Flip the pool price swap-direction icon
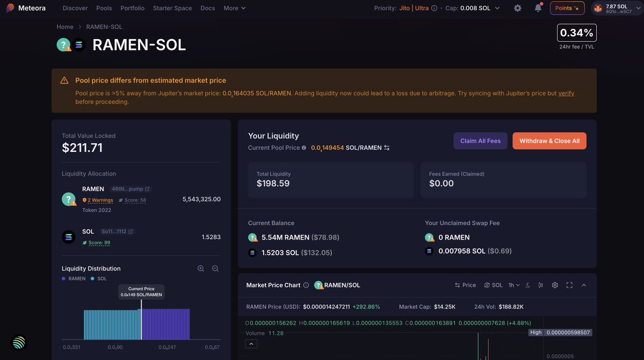 (x=387, y=148)
